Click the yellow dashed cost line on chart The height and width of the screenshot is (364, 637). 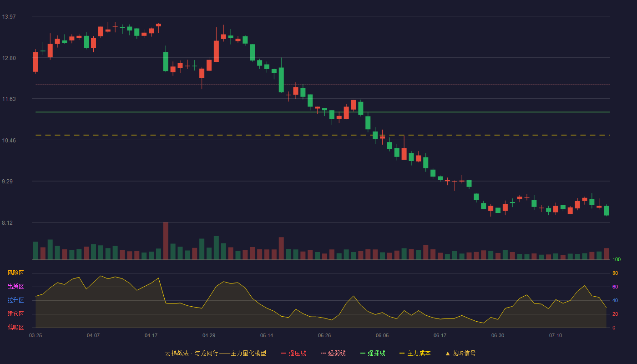click(323, 135)
